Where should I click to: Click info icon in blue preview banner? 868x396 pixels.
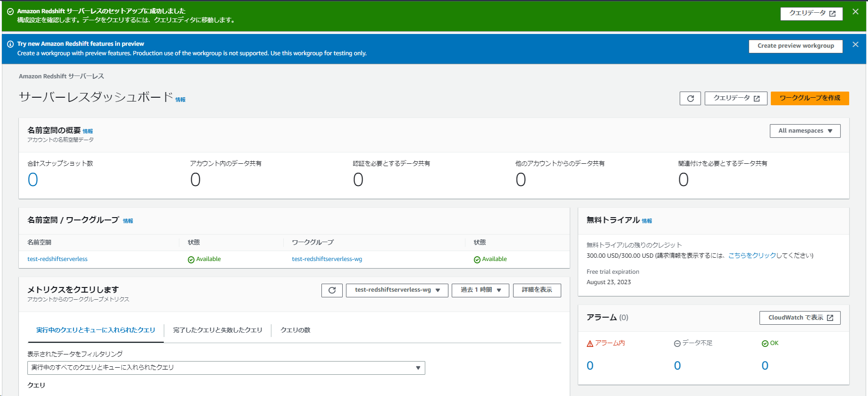tap(10, 44)
